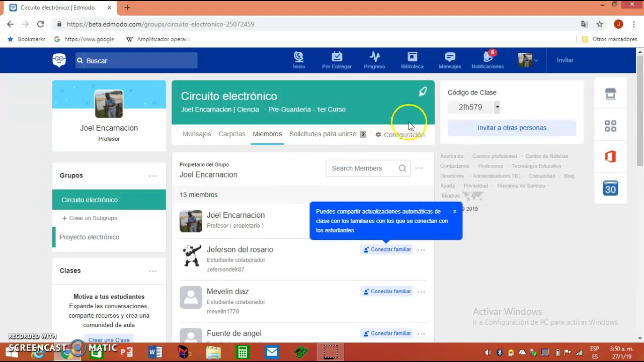Open the Progreso icon in navbar

(374, 60)
